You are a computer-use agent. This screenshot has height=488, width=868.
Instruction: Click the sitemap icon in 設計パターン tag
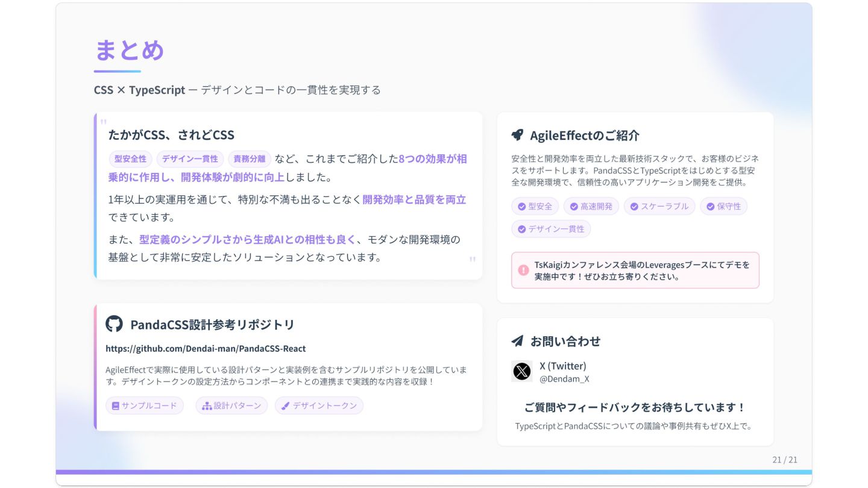click(x=207, y=406)
